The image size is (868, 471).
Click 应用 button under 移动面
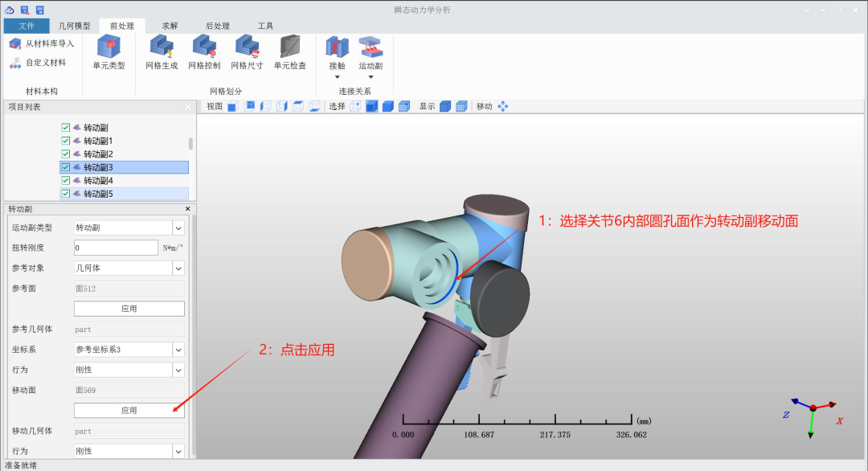coord(129,410)
